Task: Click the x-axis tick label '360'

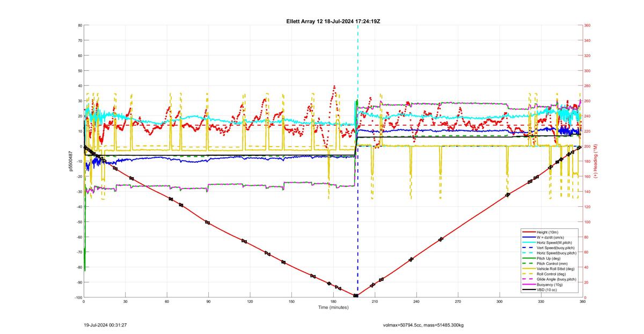Action: click(x=583, y=301)
